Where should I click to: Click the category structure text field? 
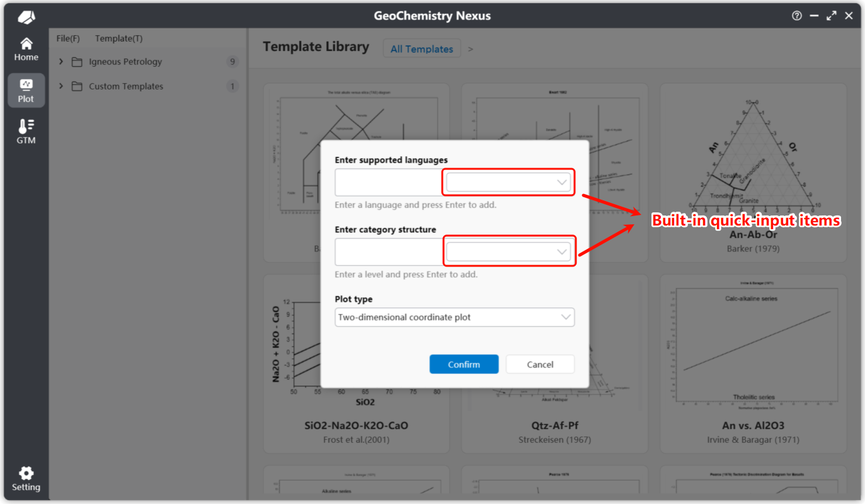(388, 252)
